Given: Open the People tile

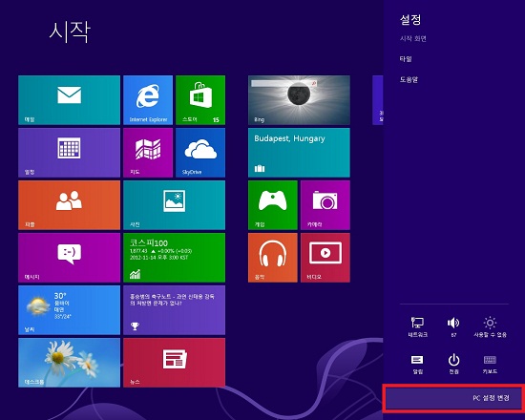Looking at the screenshot, I should click(69, 205).
